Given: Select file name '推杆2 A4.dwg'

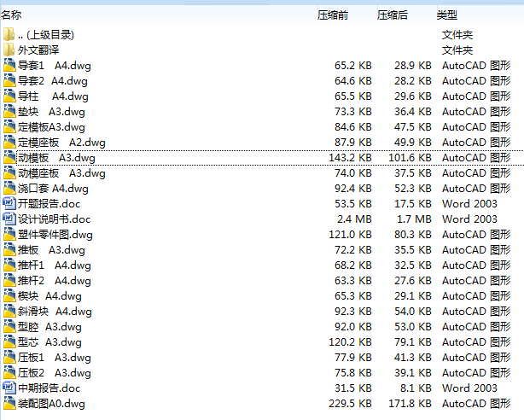Looking at the screenshot, I should pos(54,281).
